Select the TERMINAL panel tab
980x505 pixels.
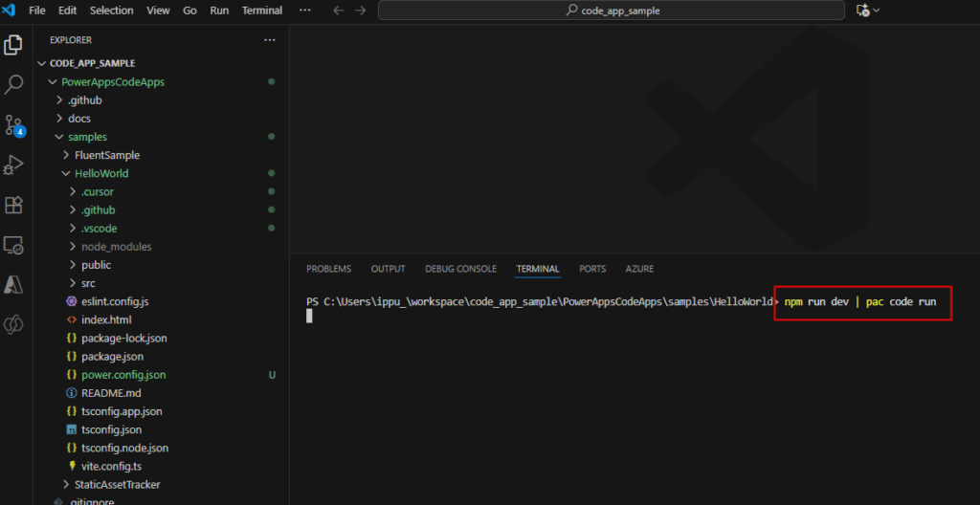click(x=538, y=269)
